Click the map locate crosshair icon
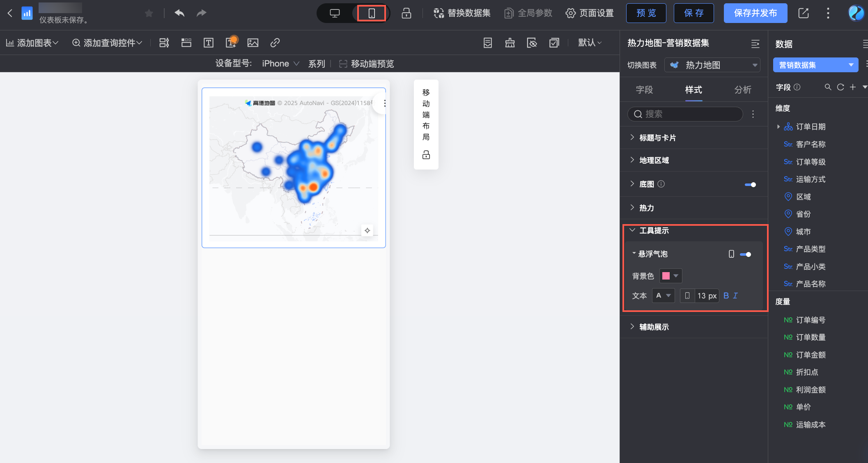868x463 pixels. coord(367,230)
